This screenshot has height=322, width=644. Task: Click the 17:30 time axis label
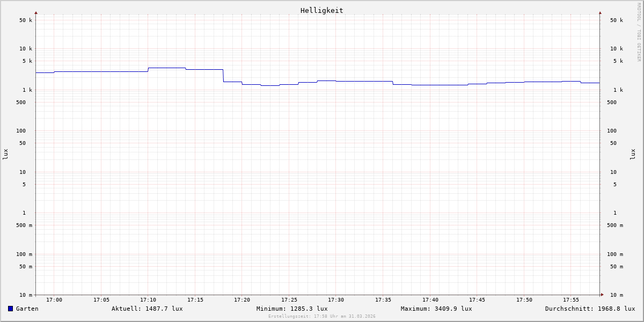click(336, 300)
